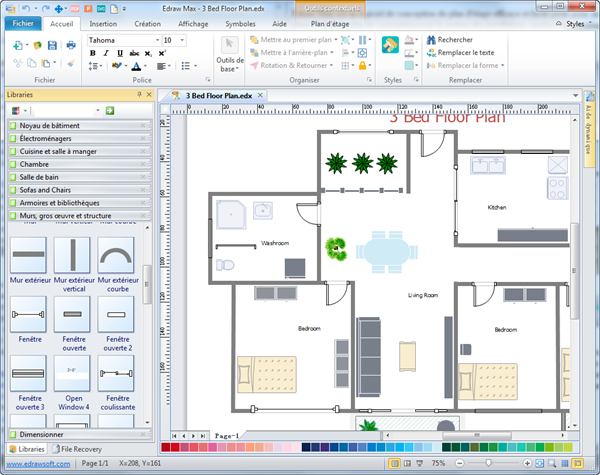The height and width of the screenshot is (475, 600).
Task: Switch to the Affichage tab
Action: tap(193, 24)
